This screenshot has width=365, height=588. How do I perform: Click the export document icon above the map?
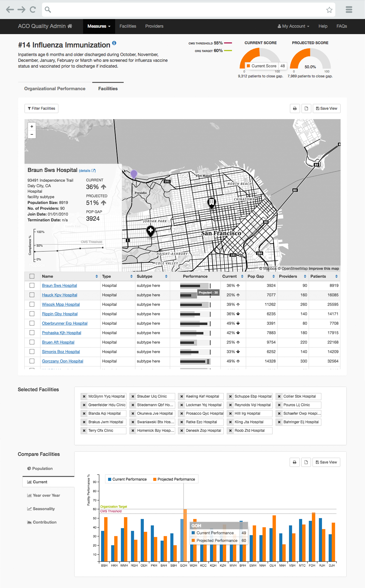point(306,108)
